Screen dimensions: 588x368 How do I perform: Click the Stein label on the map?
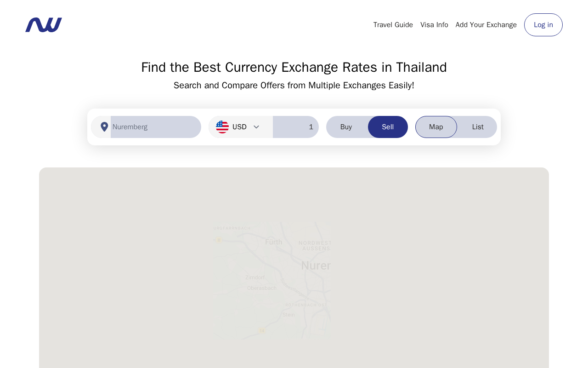(288, 315)
